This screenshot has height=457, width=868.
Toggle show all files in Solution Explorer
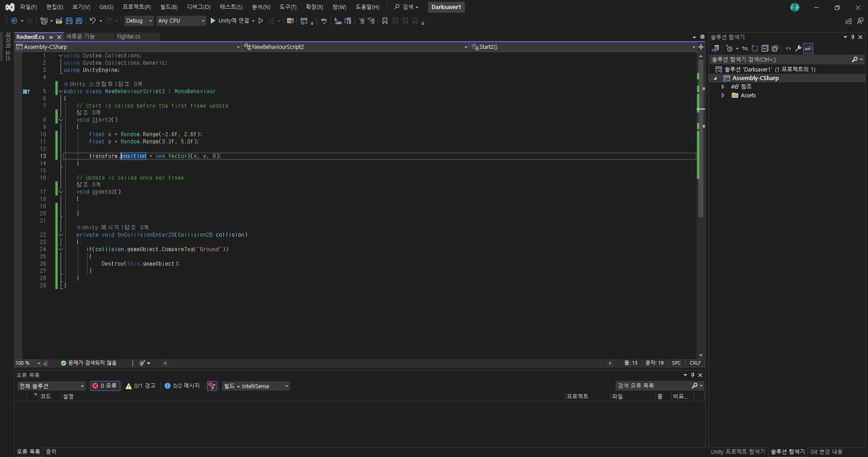tap(775, 48)
